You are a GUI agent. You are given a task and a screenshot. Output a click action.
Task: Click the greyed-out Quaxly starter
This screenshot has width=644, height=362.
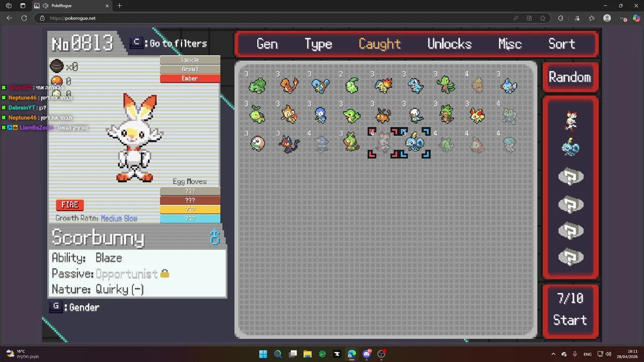click(509, 144)
